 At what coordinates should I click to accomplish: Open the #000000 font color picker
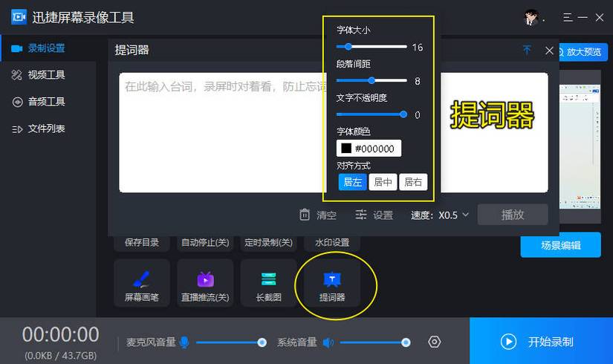pos(369,149)
